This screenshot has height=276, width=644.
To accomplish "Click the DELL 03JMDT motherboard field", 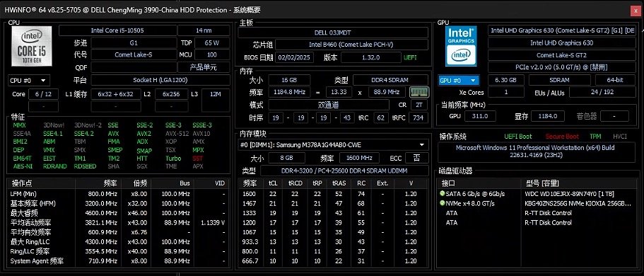I will tap(333, 33).
